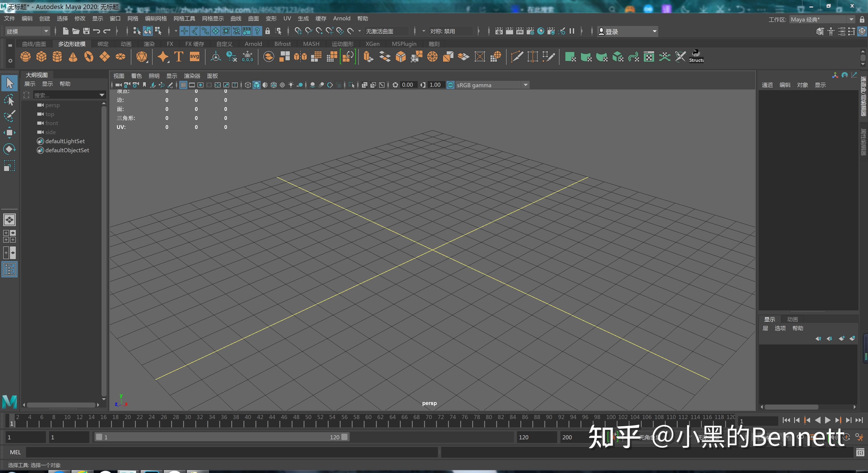The height and width of the screenshot is (473, 868).
Task: Open the 无激活曲面 live surface field
Action: pos(387,31)
